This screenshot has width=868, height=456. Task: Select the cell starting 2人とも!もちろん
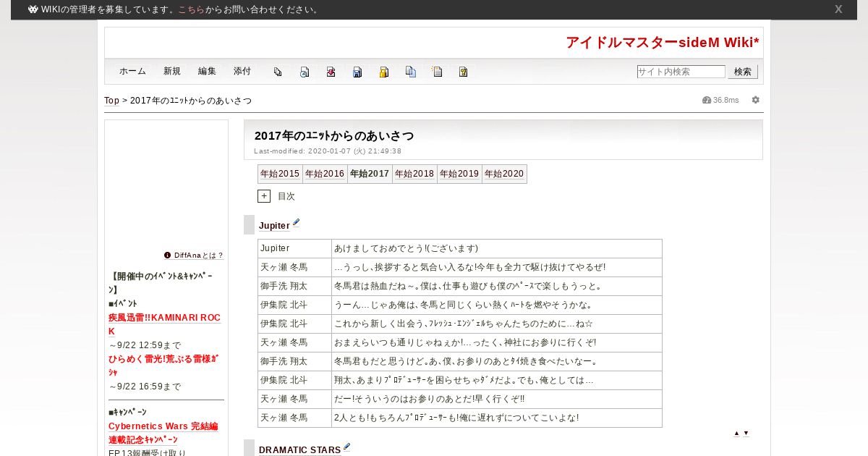(x=497, y=418)
